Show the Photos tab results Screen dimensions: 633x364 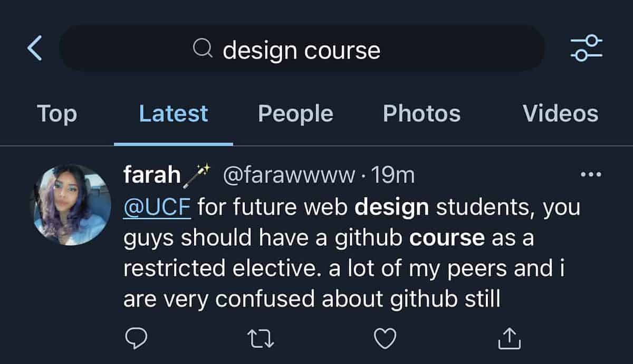click(421, 113)
